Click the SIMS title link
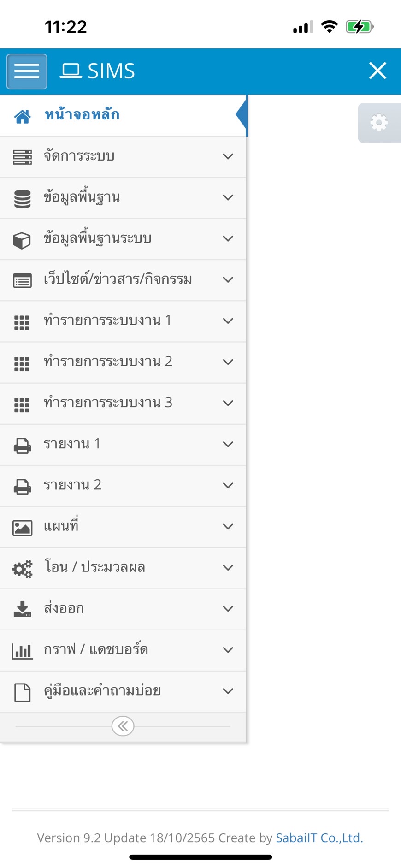Image resolution: width=401 pixels, height=868 pixels. (x=98, y=71)
